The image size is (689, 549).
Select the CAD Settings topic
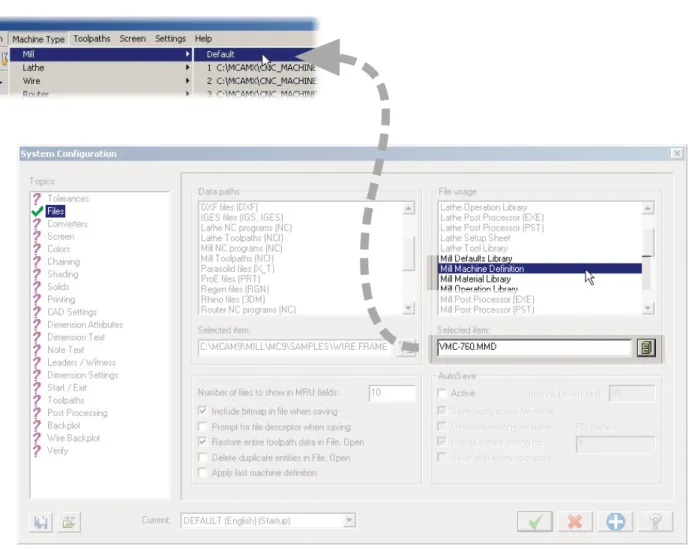(x=72, y=312)
